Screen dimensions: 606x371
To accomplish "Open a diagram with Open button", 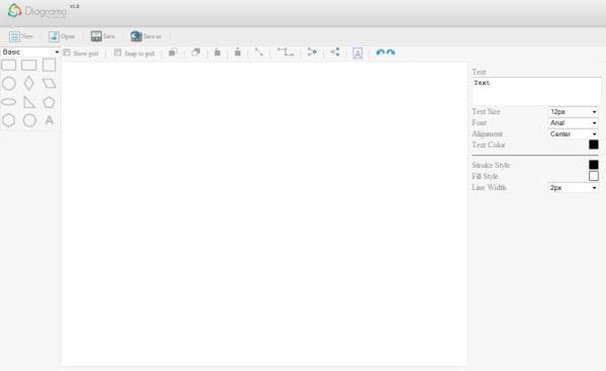I will point(61,36).
